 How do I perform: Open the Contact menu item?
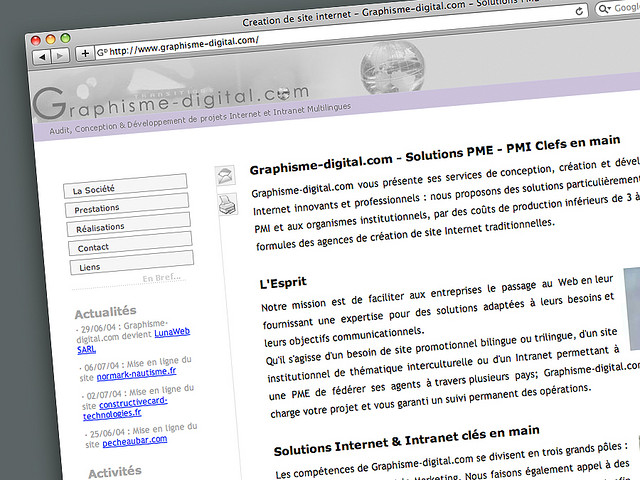(x=130, y=244)
